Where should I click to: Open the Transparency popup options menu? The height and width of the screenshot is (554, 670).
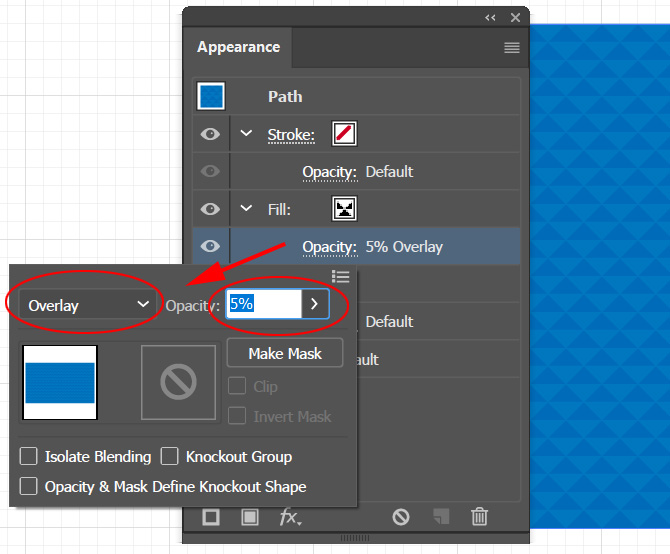point(340,277)
